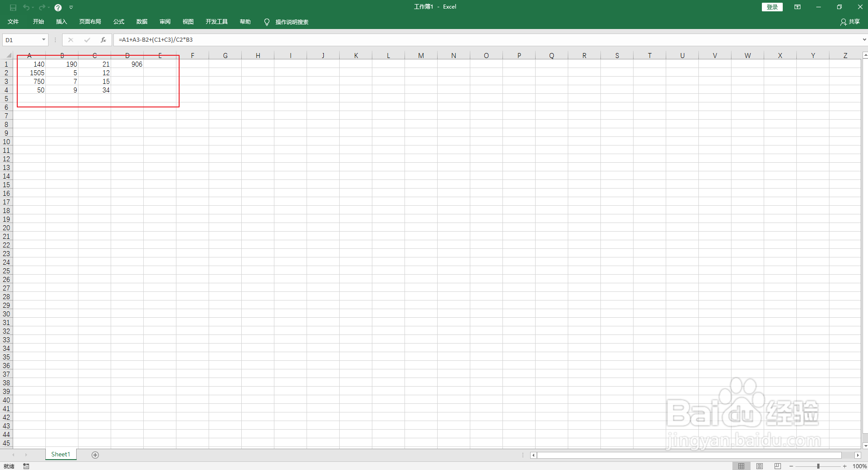Click the vertical scrollbar up arrow
The width and height of the screenshot is (868, 470).
(865, 55)
